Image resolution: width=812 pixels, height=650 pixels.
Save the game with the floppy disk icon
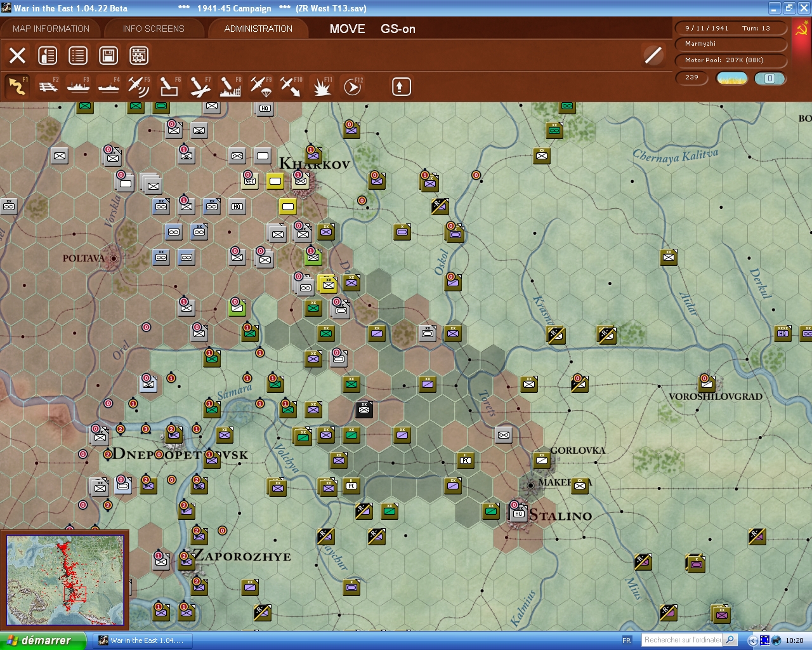pos(108,56)
